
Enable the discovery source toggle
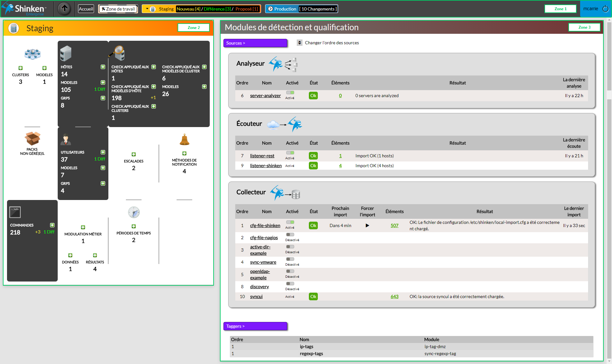click(x=290, y=284)
